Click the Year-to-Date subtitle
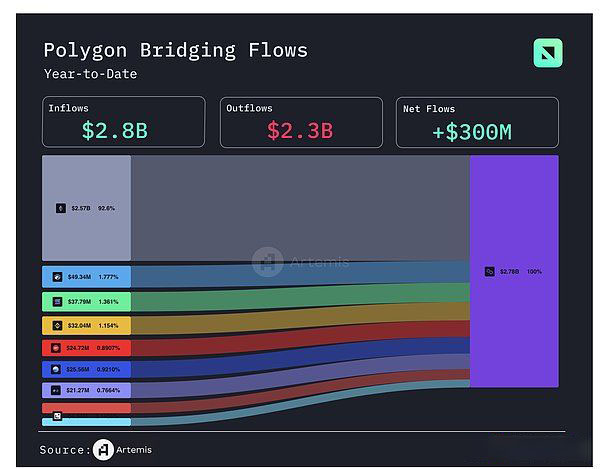The width and height of the screenshot is (600, 469). pyautogui.click(x=90, y=74)
